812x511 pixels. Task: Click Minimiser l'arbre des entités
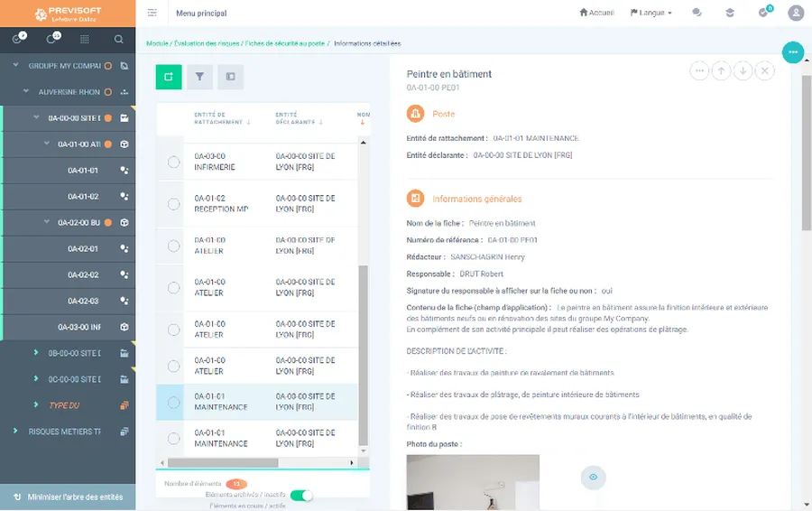click(68, 497)
